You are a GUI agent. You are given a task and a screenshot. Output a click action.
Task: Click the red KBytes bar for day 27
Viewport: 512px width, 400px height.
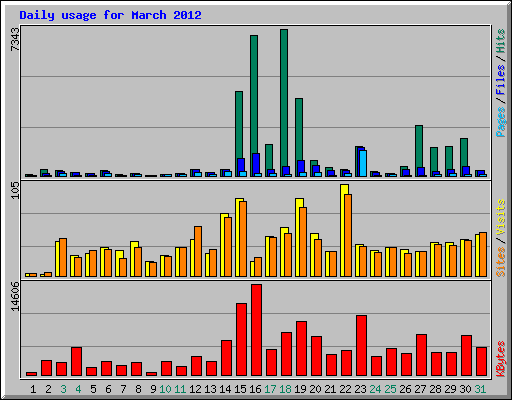click(421, 355)
